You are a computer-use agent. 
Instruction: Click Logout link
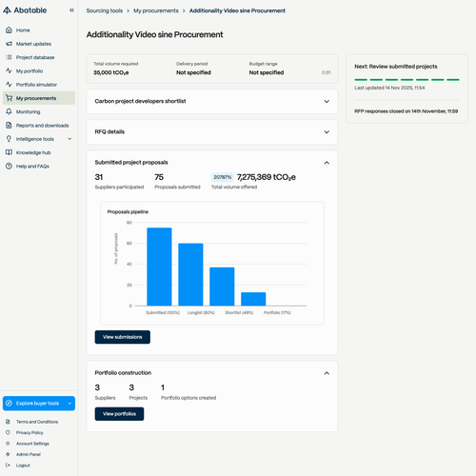coord(23,466)
